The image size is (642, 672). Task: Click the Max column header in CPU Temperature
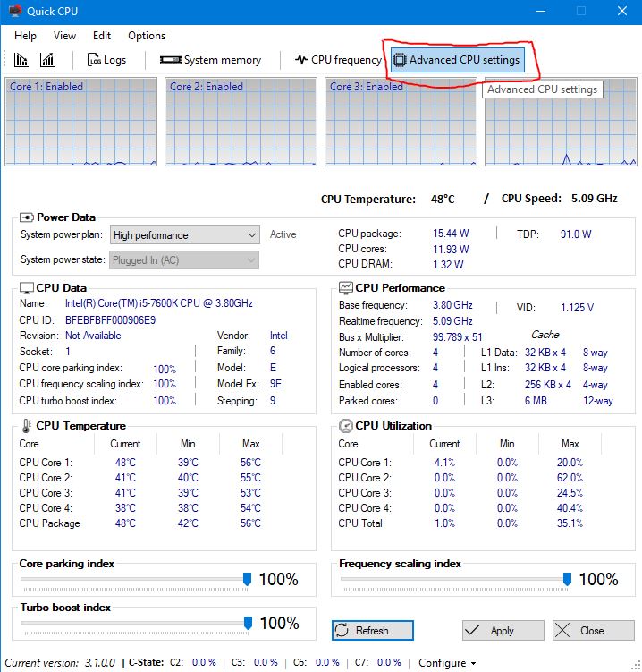coord(251,444)
